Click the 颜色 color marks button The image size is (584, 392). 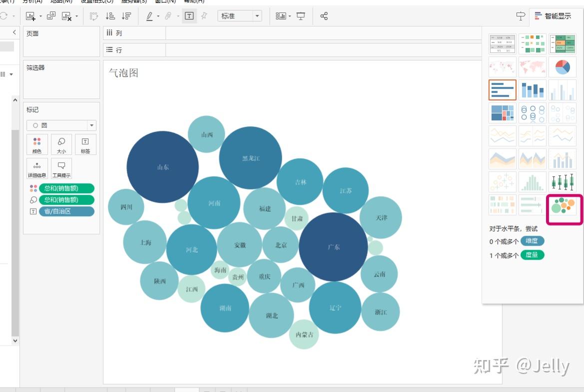[x=37, y=145]
